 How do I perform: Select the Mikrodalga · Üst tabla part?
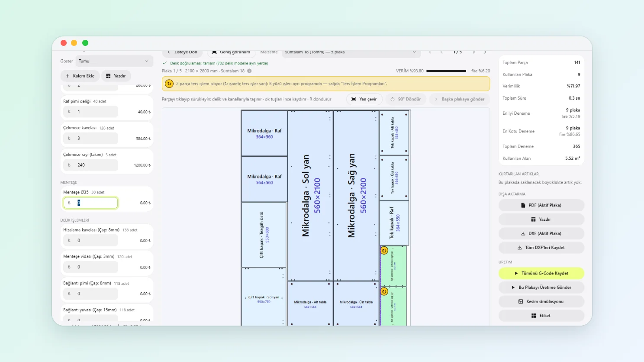356,304
